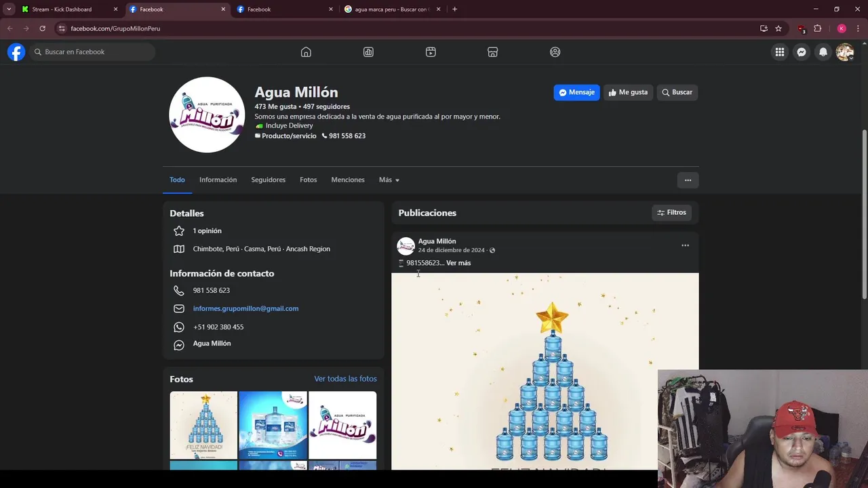Open the Christmas tree bottles photo thumbnail
Viewport: 868px width, 488px height.
click(x=203, y=425)
